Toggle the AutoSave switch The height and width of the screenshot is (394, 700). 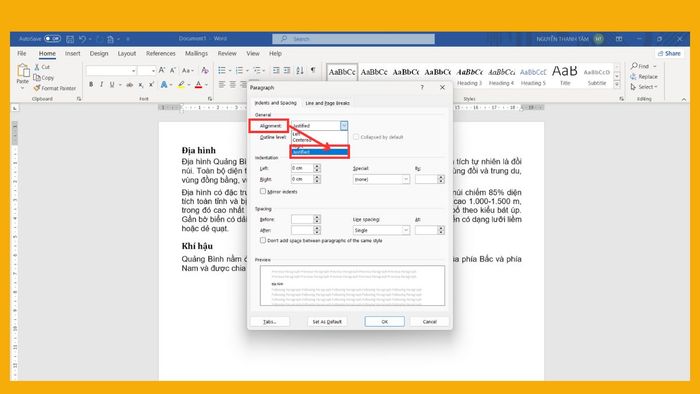coord(53,39)
